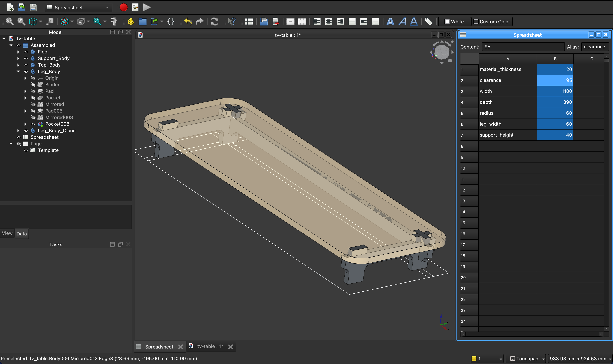
Task: Toggle visibility of Top_Body
Action: click(26, 65)
